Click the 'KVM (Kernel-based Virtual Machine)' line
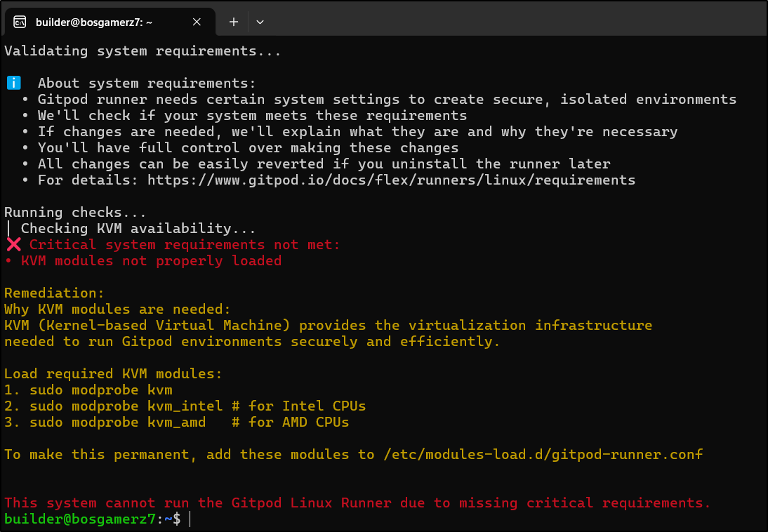The height and width of the screenshot is (532, 768). coord(328,325)
